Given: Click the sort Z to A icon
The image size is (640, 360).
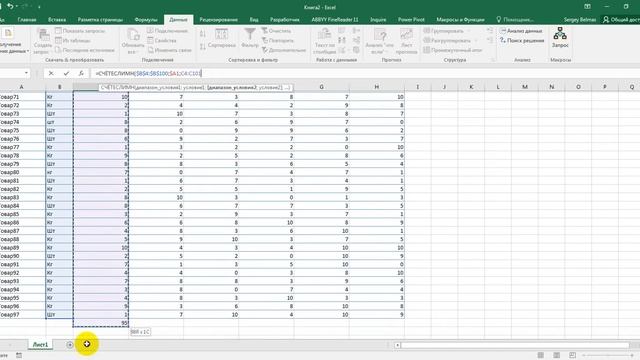Looking at the screenshot, I should point(203,47).
